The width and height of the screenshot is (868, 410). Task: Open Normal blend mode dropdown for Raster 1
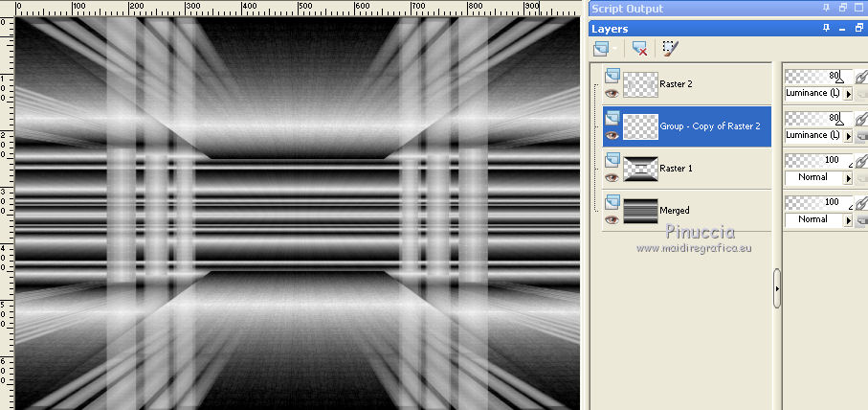click(848, 178)
